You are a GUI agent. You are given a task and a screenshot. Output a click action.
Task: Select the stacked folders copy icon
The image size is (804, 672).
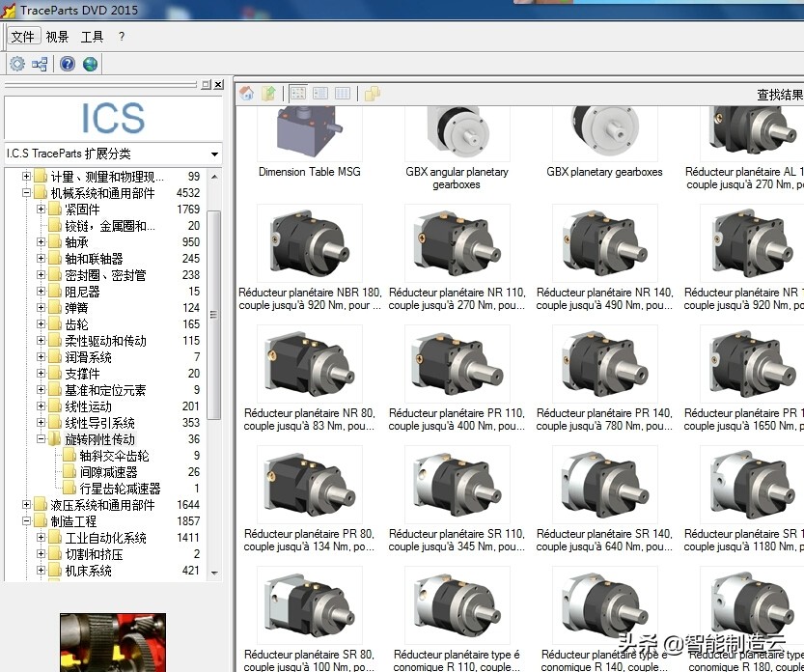372,93
